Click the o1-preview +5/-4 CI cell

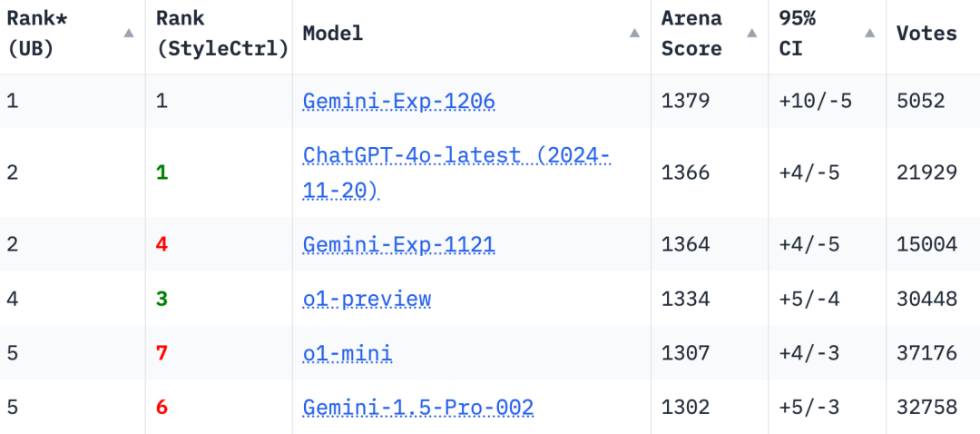click(809, 299)
